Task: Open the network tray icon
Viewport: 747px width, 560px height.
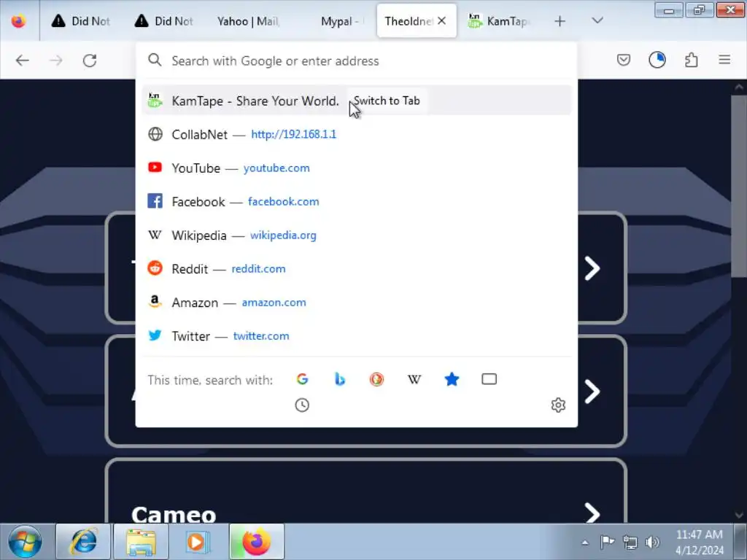Action: pos(630,542)
